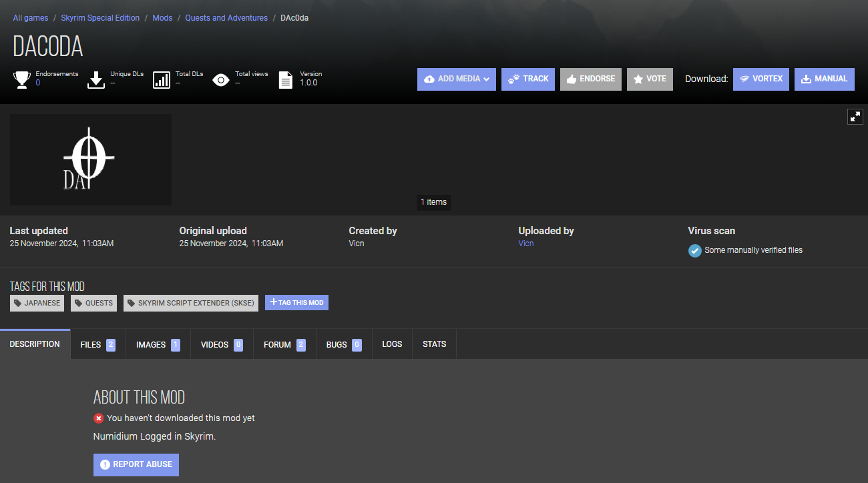Click the '1 items' gallery counter
The height and width of the screenshot is (483, 868).
(434, 202)
